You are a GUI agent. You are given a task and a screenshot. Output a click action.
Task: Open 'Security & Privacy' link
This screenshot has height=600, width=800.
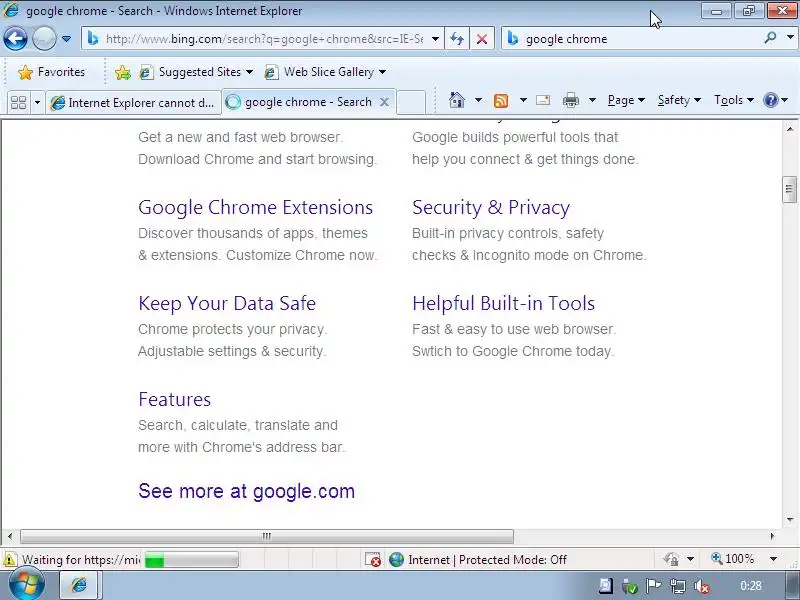pos(491,207)
